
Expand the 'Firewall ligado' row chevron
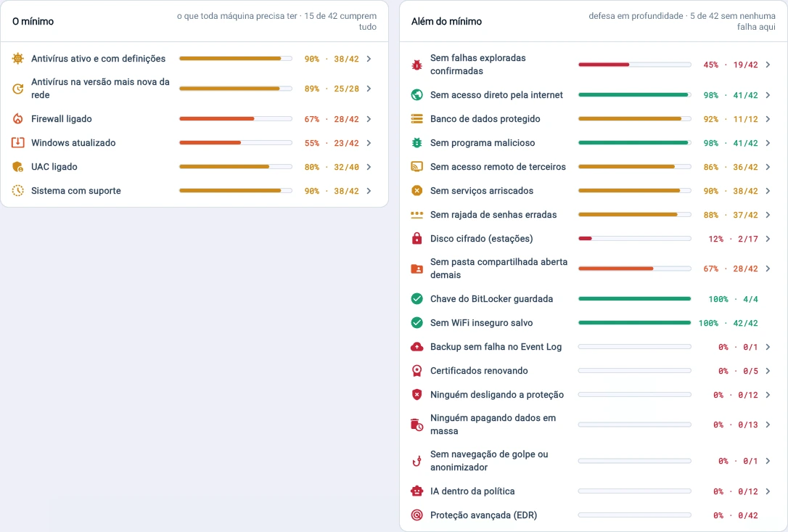(x=369, y=119)
